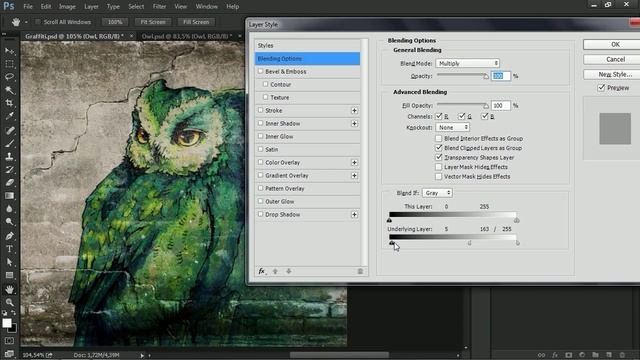The image size is (640, 360).
Task: Select the Path Selection tool
Action: 9,262
